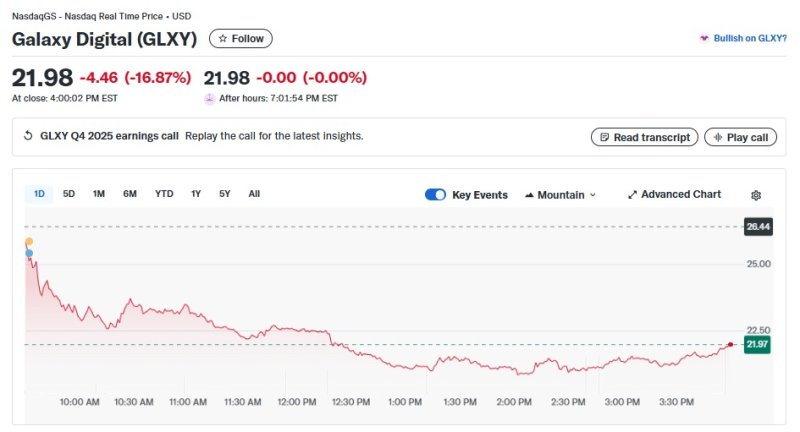The height and width of the screenshot is (432, 800).
Task: Click the blue key event marker
Action: 29,254
